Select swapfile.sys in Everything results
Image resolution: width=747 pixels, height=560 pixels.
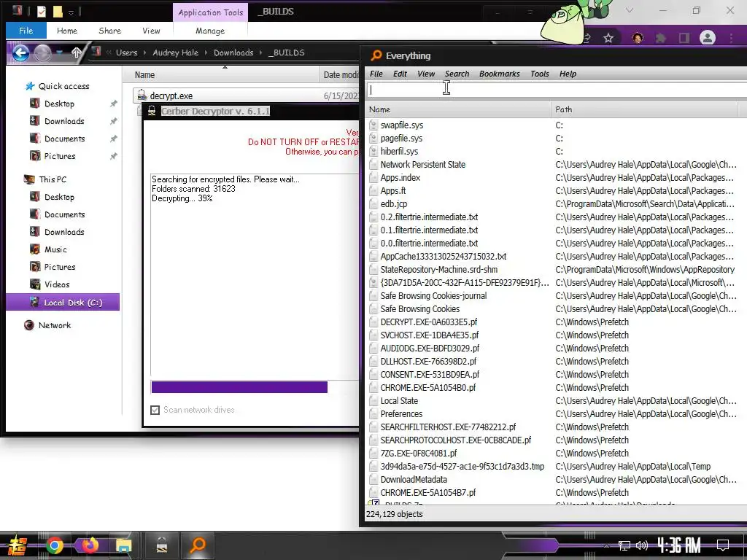402,125
